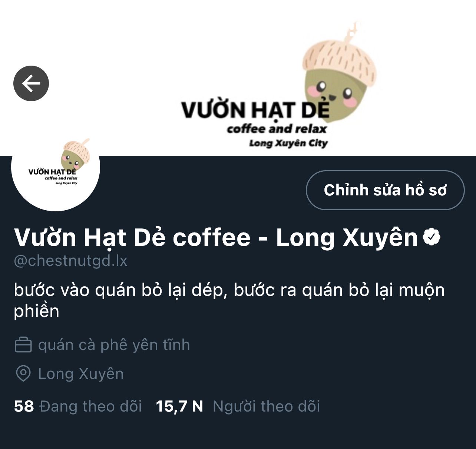The image size is (476, 449).
Task: Click the quán cà phê yên tĩnh label
Action: (114, 345)
